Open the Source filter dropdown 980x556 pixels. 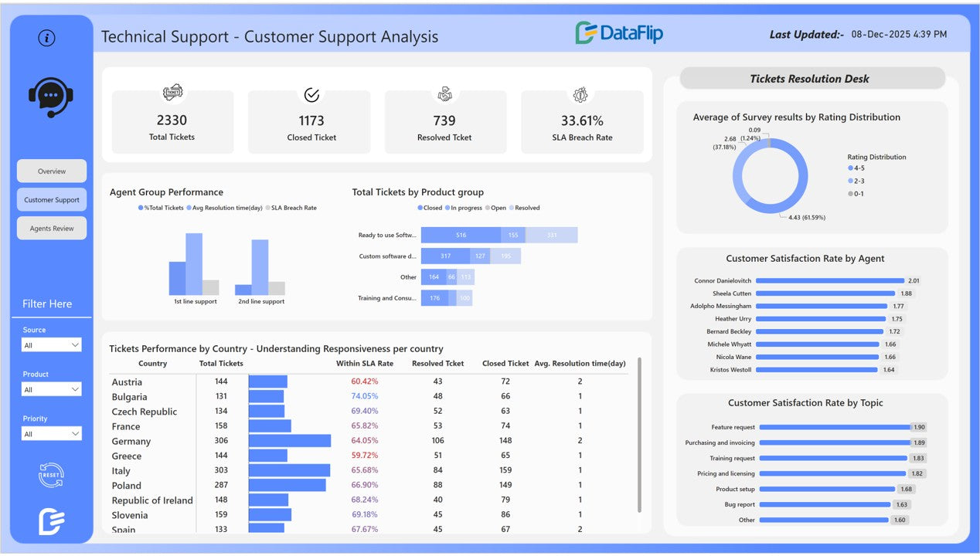pos(51,345)
